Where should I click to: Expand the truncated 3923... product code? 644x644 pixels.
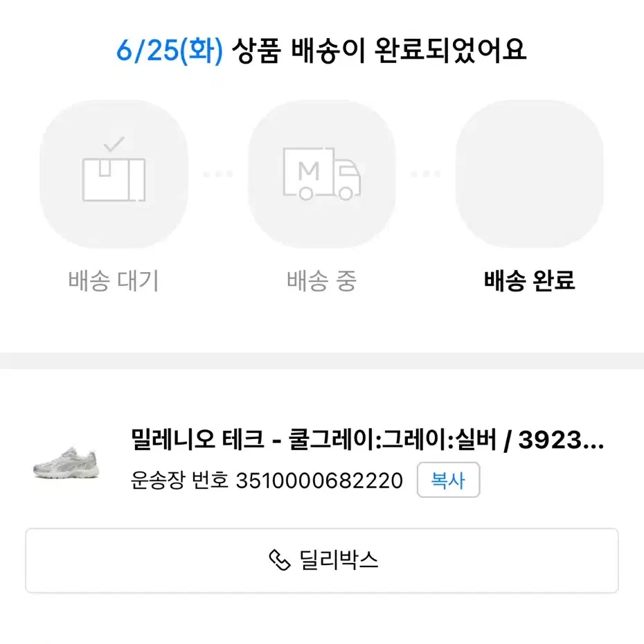click(x=561, y=440)
